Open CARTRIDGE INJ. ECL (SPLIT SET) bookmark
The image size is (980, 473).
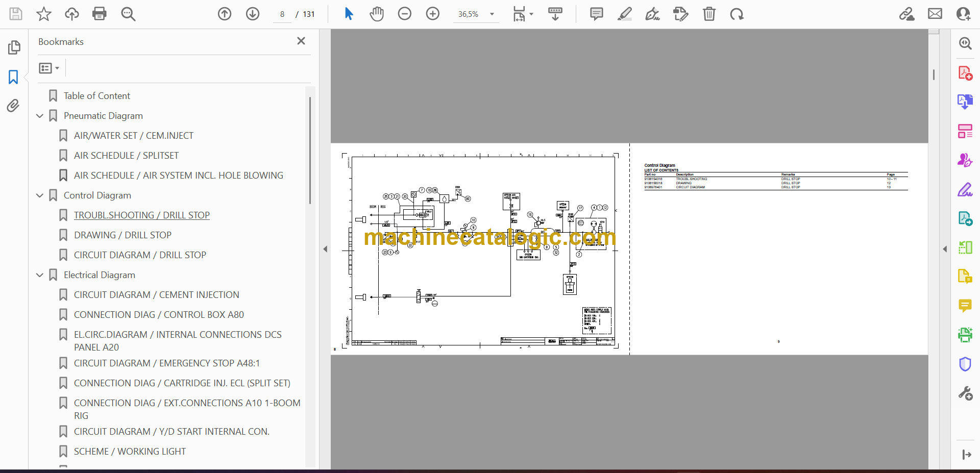[x=182, y=383]
